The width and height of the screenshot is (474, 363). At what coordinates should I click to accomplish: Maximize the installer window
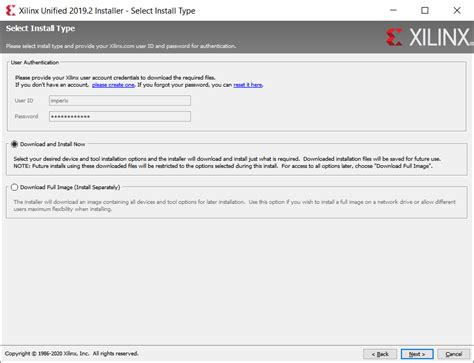point(425,11)
